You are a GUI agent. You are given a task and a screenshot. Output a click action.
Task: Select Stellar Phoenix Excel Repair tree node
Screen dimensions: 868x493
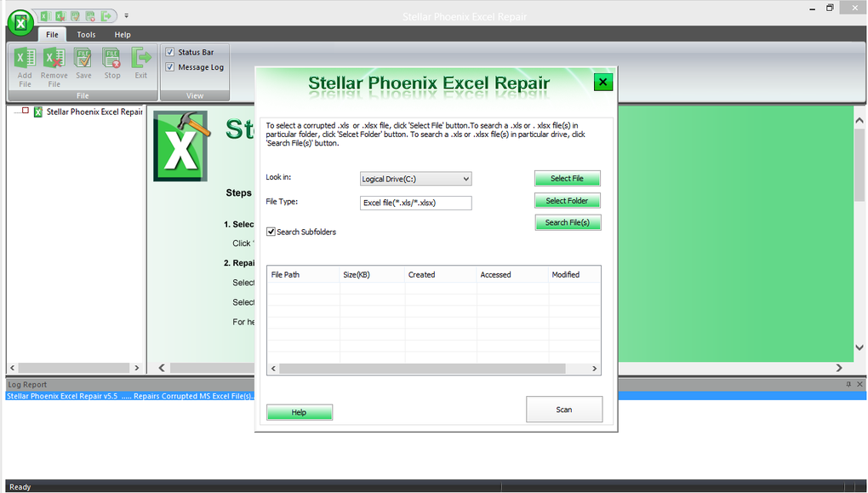pos(94,112)
